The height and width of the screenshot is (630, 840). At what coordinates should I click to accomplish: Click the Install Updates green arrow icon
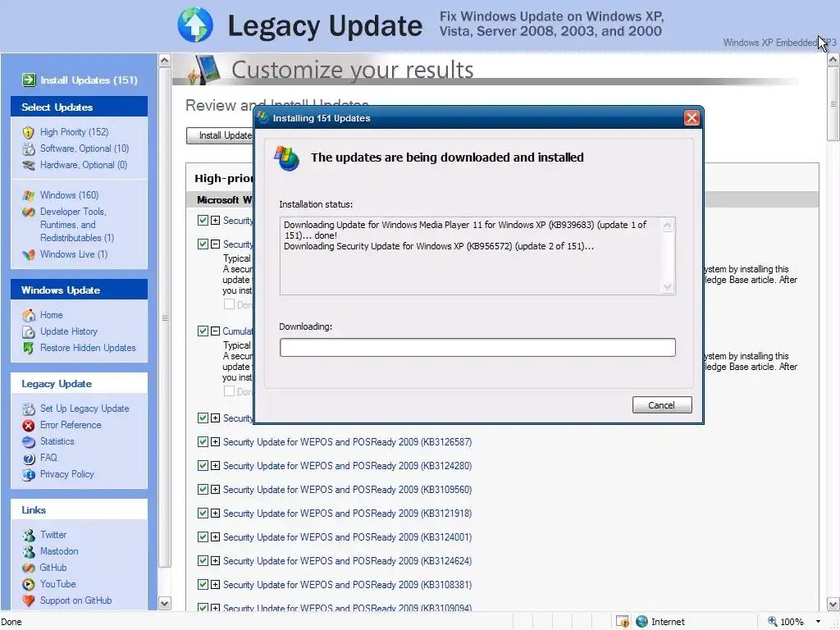29,80
